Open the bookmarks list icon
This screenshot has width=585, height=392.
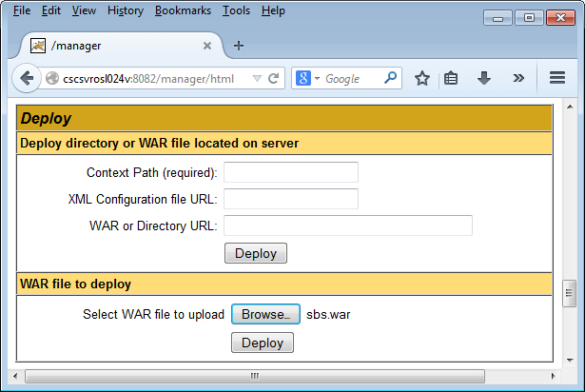(x=452, y=79)
